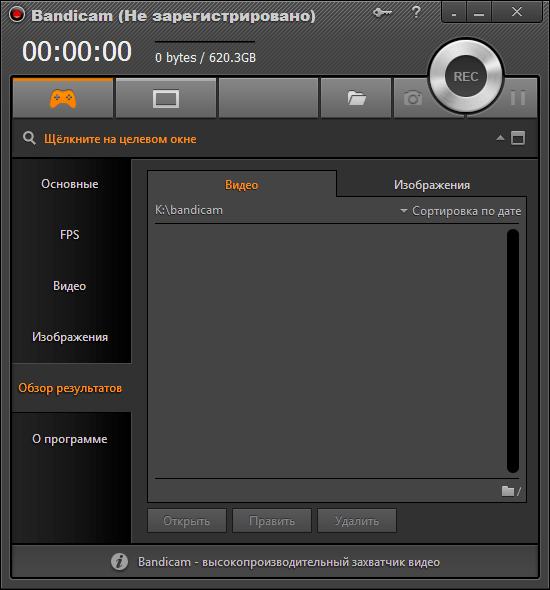Switch to the Изображения results tab
This screenshot has height=590, width=550.
(431, 185)
